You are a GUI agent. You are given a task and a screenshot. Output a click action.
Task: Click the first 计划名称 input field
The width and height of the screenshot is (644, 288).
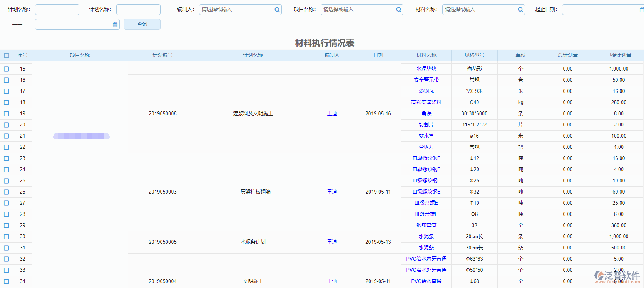coord(57,10)
